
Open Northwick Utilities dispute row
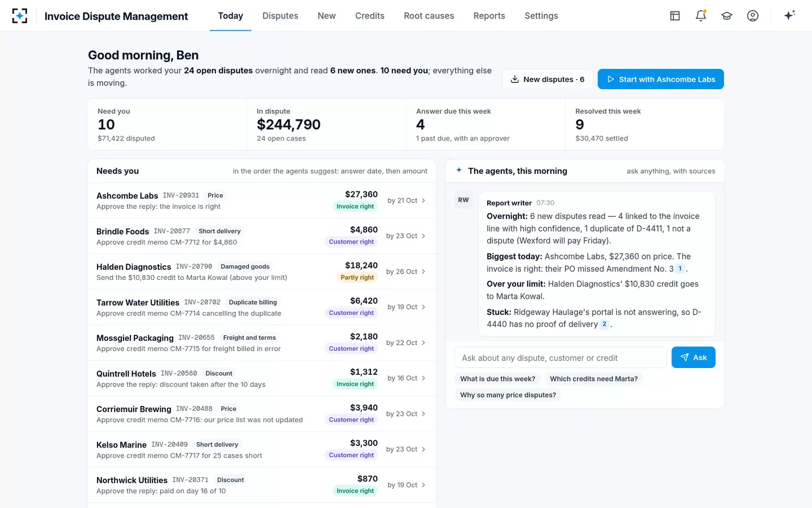click(262, 485)
